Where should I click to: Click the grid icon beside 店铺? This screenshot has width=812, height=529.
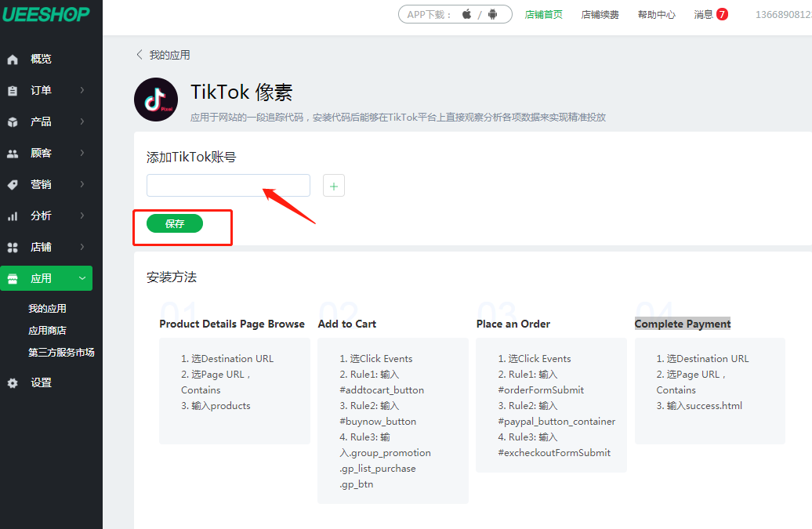click(13, 248)
